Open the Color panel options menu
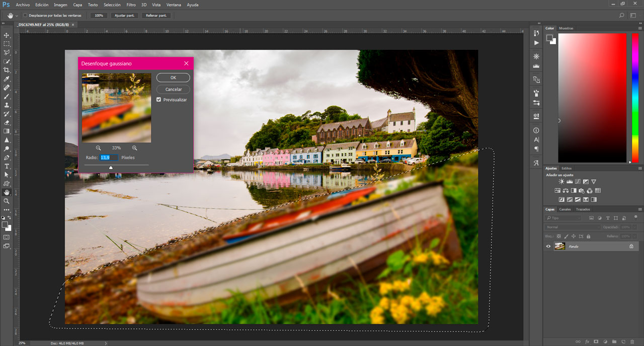 (640, 28)
